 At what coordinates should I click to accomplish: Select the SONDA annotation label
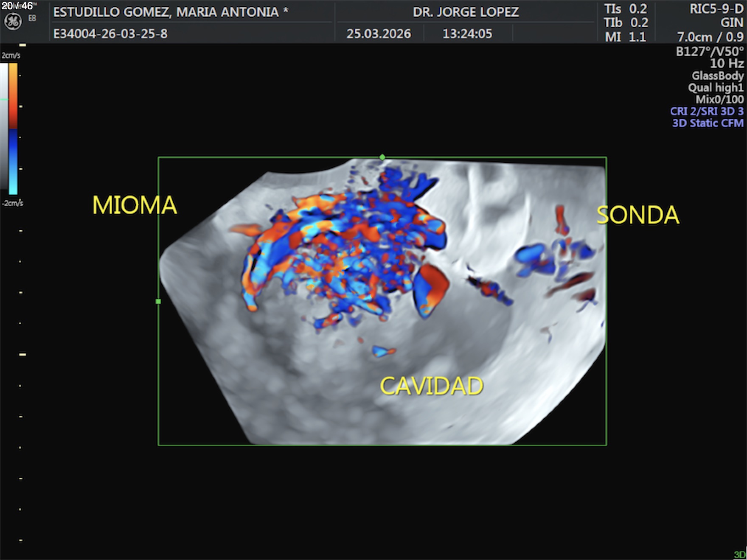click(x=637, y=215)
